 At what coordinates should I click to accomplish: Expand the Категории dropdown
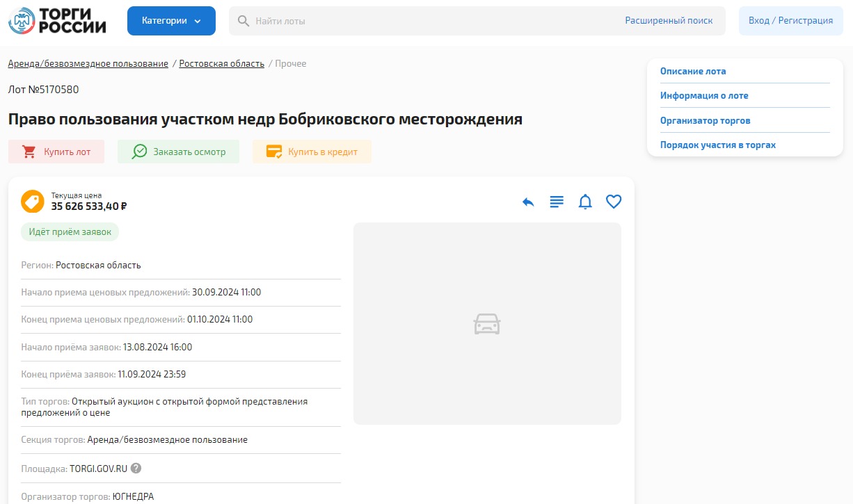point(171,21)
